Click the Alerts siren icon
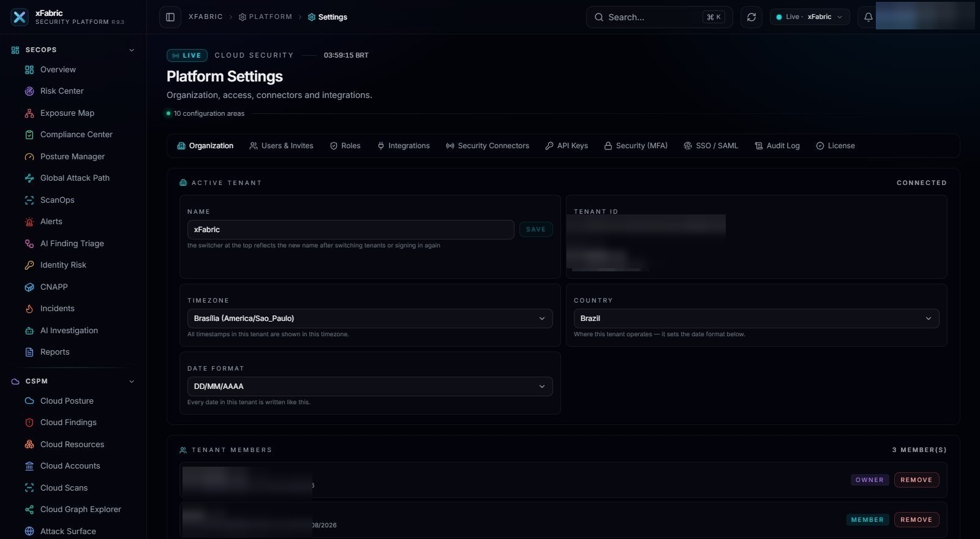 29,222
